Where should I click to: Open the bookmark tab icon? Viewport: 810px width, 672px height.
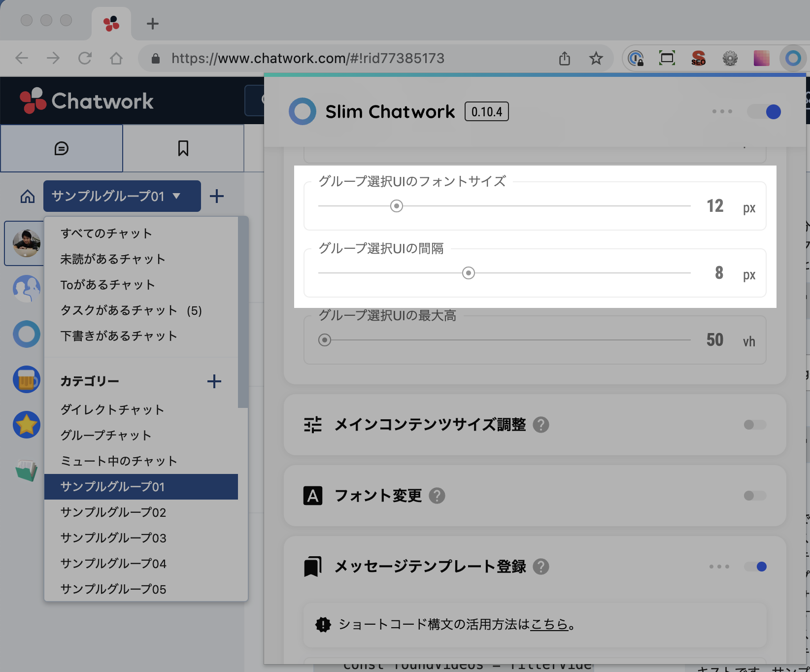tap(183, 148)
